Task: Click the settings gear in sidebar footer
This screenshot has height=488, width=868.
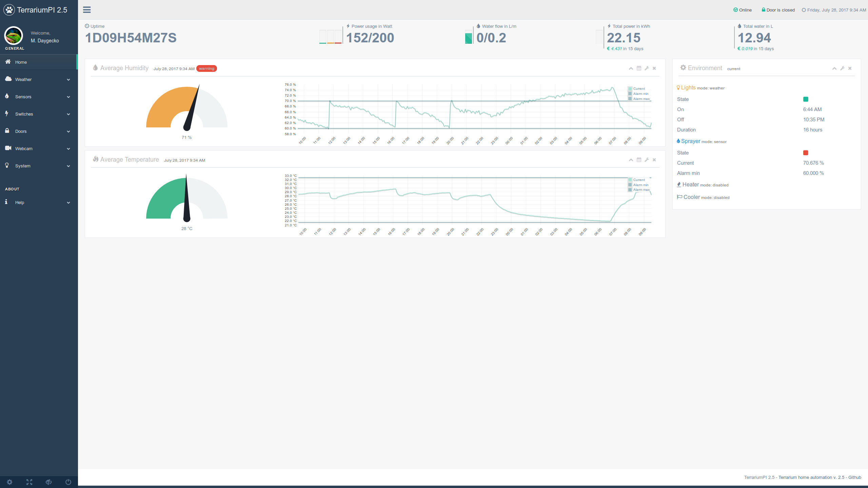Action: coord(9,482)
